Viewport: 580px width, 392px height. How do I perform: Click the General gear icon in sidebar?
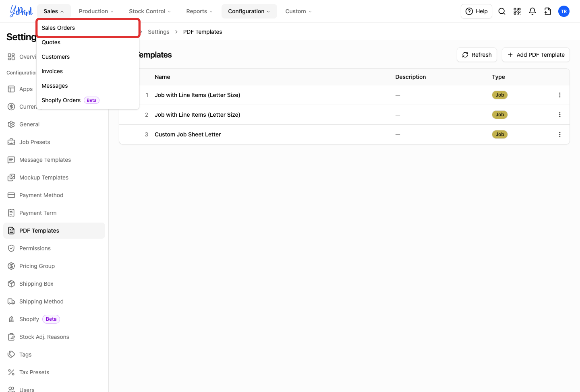point(11,124)
